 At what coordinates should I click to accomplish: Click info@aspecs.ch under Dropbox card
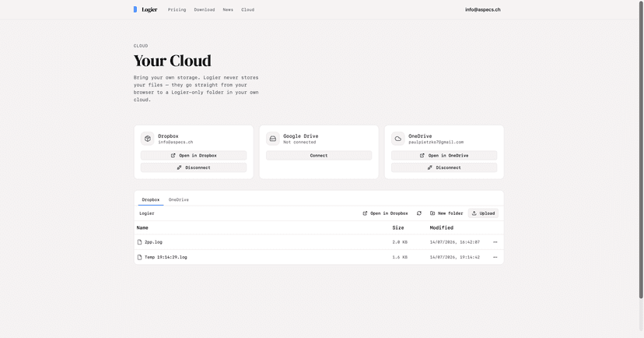[x=175, y=143]
